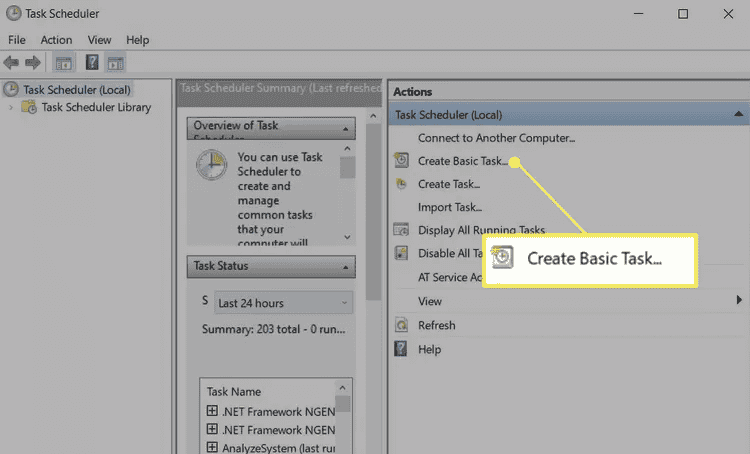Open the Action menu
Image resolution: width=750 pixels, height=454 pixels.
[56, 40]
